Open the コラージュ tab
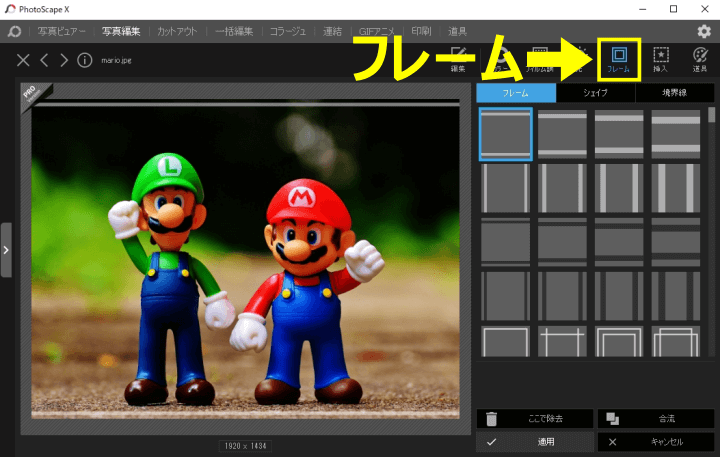The width and height of the screenshot is (720, 457). pos(288,31)
